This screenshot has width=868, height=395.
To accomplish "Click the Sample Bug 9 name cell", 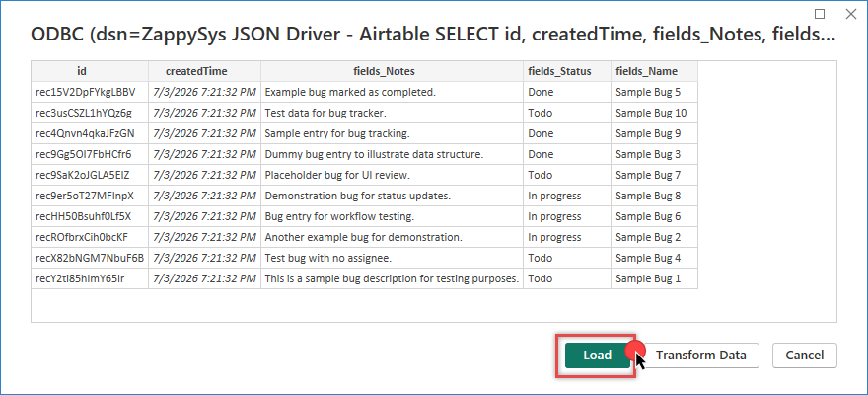I will pos(654,133).
